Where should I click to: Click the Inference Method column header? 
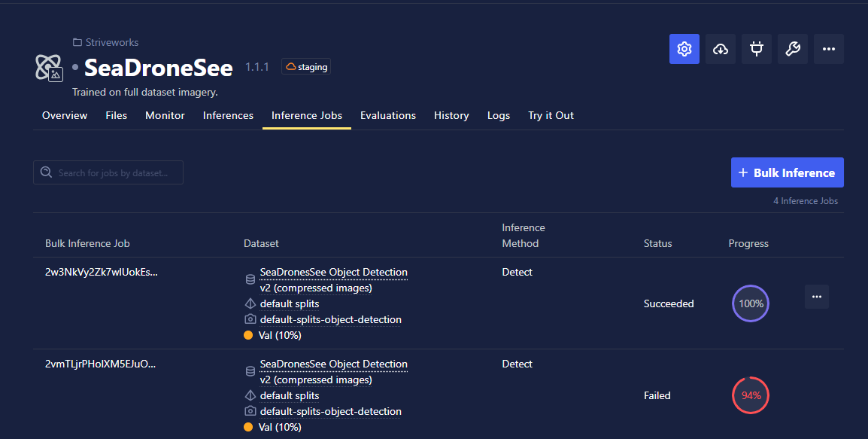click(x=524, y=236)
